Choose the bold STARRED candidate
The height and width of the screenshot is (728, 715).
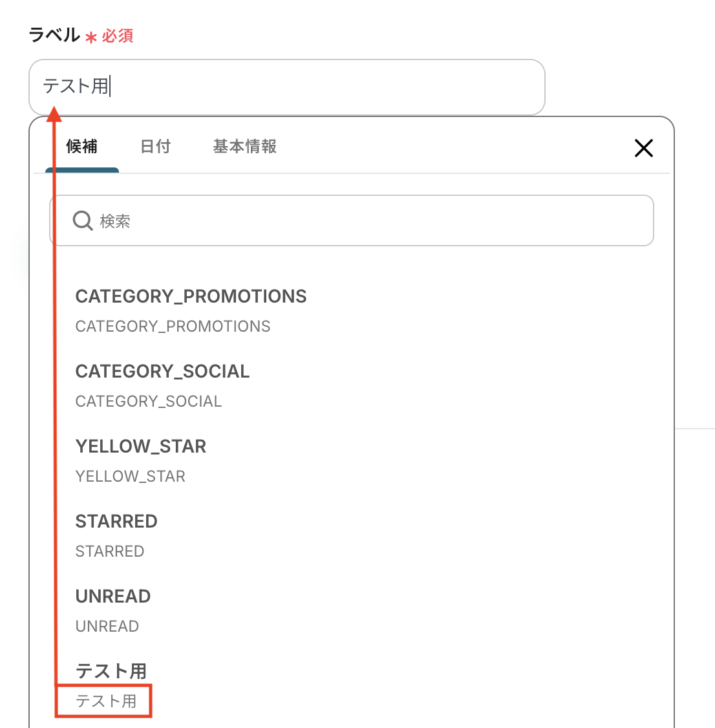pyautogui.click(x=116, y=521)
